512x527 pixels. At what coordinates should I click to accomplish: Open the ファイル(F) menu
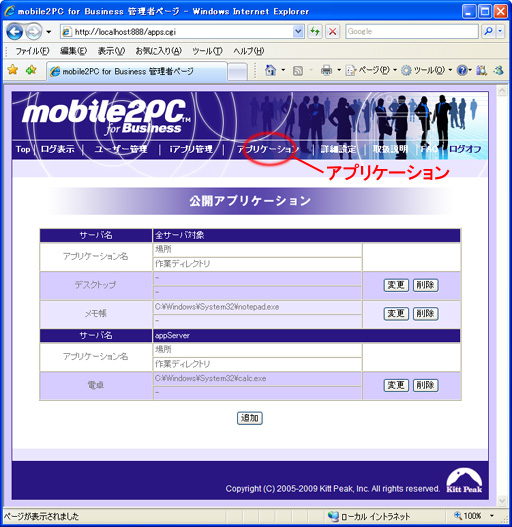pyautogui.click(x=32, y=51)
